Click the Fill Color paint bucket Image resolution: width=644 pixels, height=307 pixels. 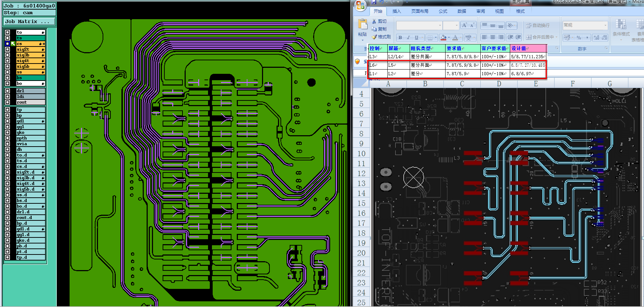[x=443, y=37]
